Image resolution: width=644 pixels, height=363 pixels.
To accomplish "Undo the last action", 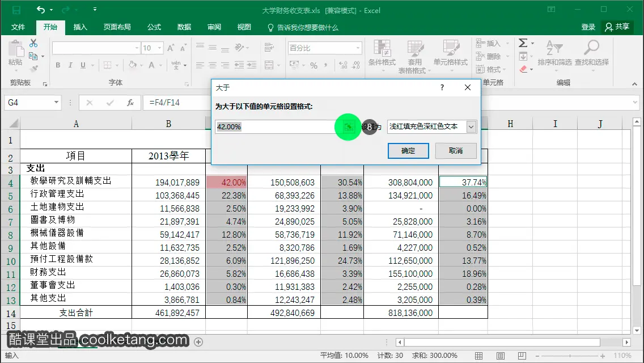I will point(41,10).
